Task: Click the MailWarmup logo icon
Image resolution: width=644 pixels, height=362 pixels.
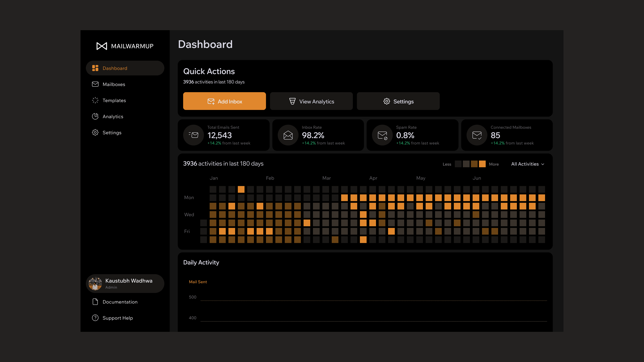Action: coord(102,46)
